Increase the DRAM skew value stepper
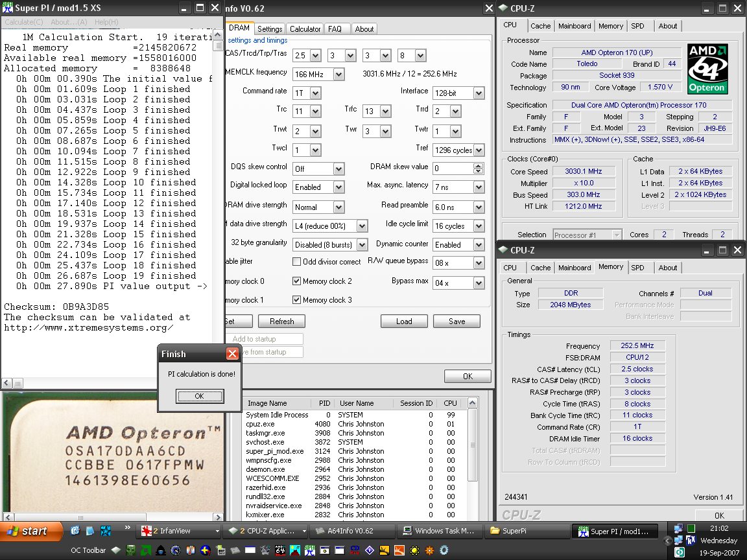747x560 pixels. 479,165
